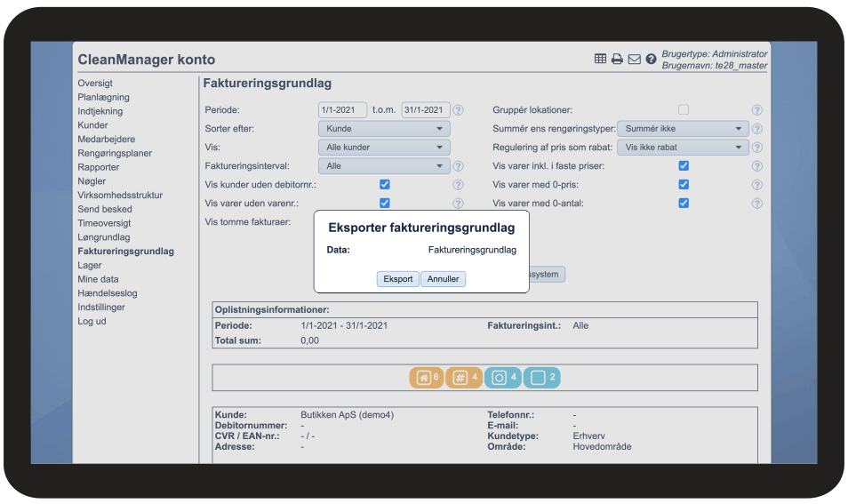The height and width of the screenshot is (504, 848).
Task: Toggle Vis kunder uden debitornr. checkbox
Action: [x=385, y=184]
